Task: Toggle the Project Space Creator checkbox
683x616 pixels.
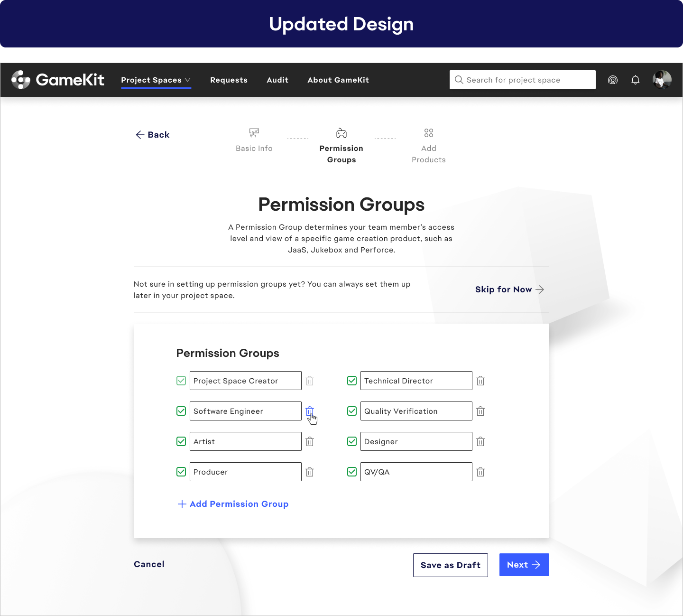Action: [x=181, y=381]
